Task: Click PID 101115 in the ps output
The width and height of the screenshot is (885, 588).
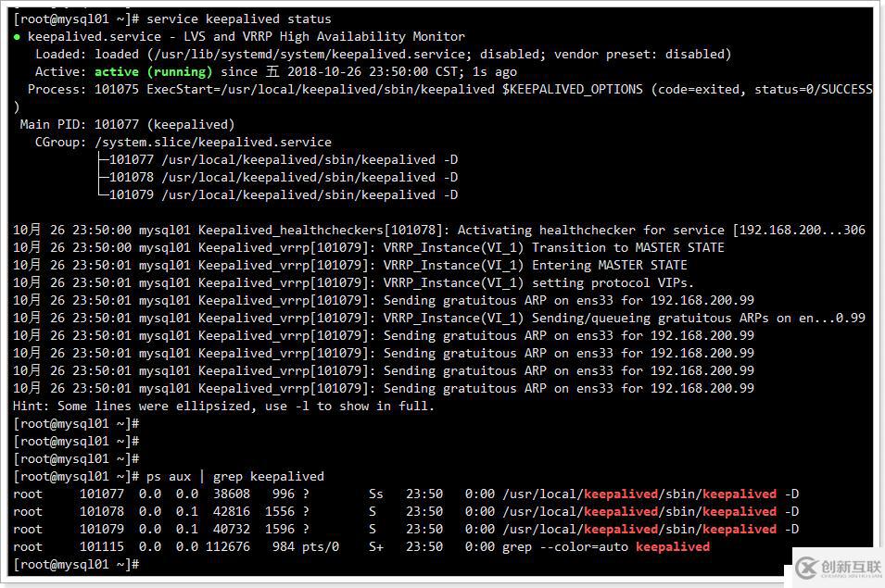Action: 101,547
